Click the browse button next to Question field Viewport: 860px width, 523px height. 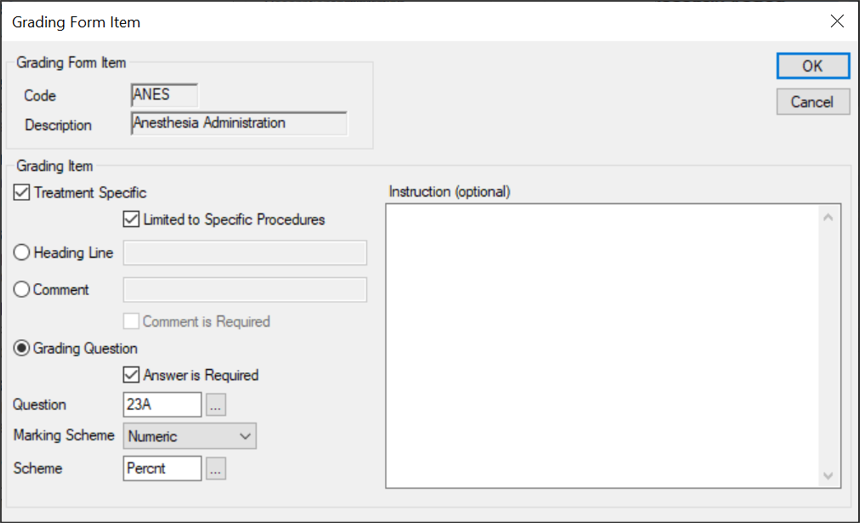[216, 405]
